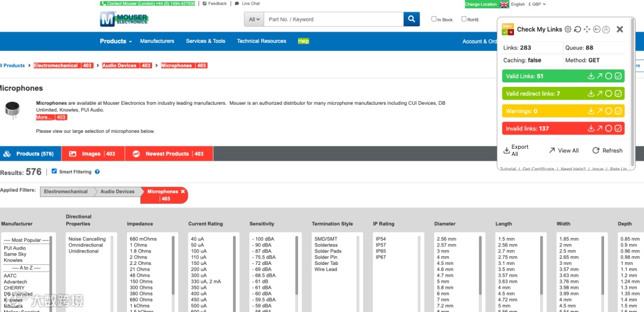Click Live Chat speech bubble icon

click(x=237, y=4)
